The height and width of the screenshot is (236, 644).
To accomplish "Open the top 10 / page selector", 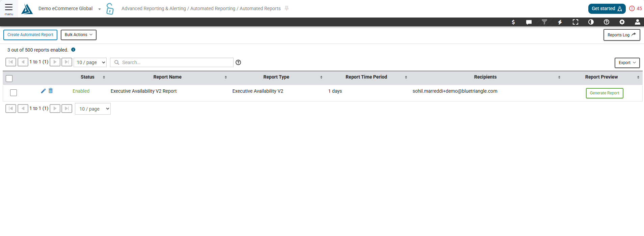I will pyautogui.click(x=90, y=62).
